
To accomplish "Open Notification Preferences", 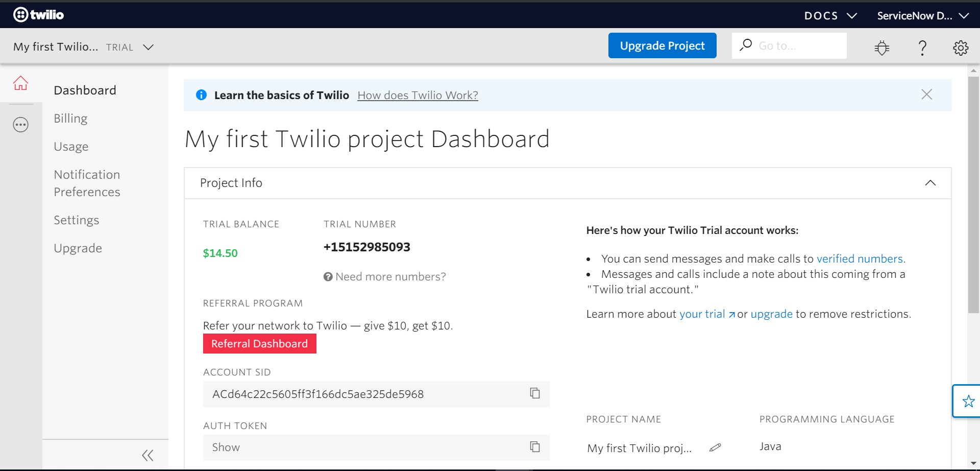I will pyautogui.click(x=87, y=183).
